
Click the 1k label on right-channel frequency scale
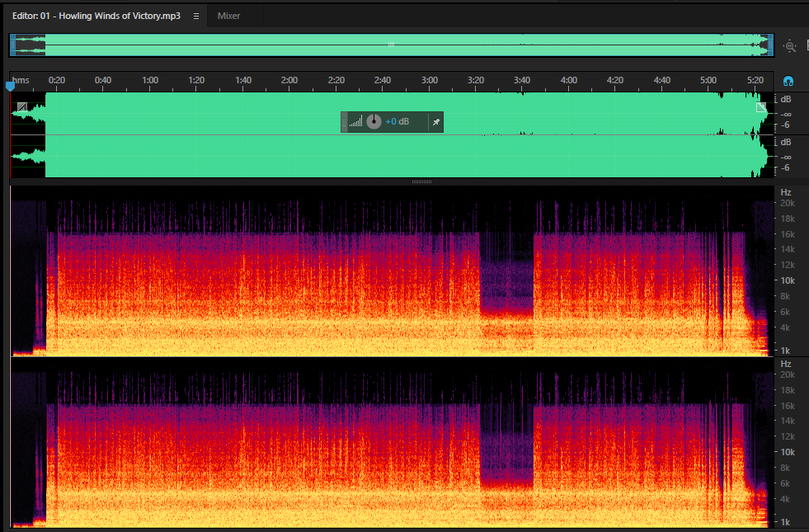[x=785, y=522]
